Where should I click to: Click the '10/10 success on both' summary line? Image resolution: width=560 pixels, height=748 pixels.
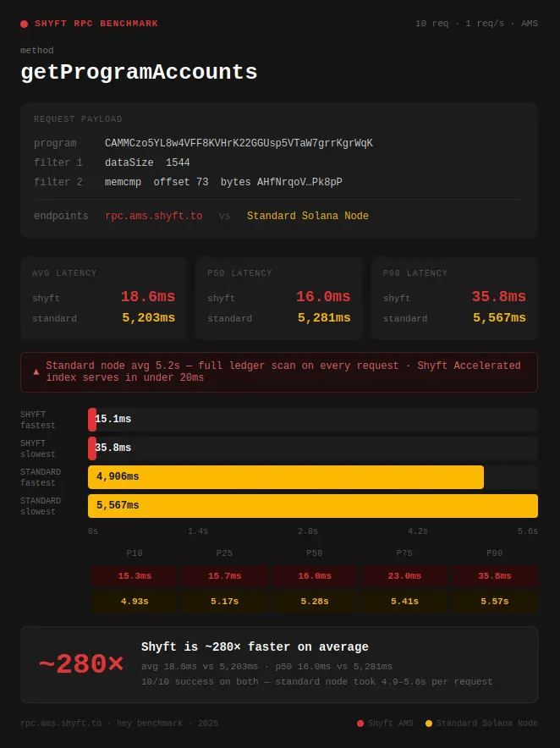click(316, 682)
